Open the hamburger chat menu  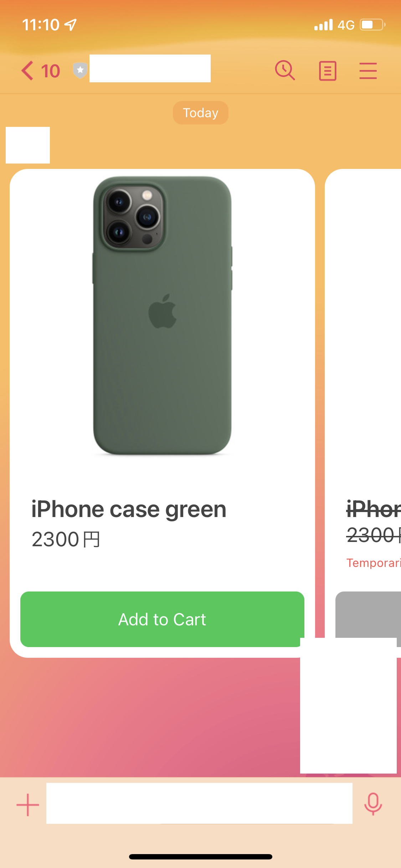tap(368, 71)
